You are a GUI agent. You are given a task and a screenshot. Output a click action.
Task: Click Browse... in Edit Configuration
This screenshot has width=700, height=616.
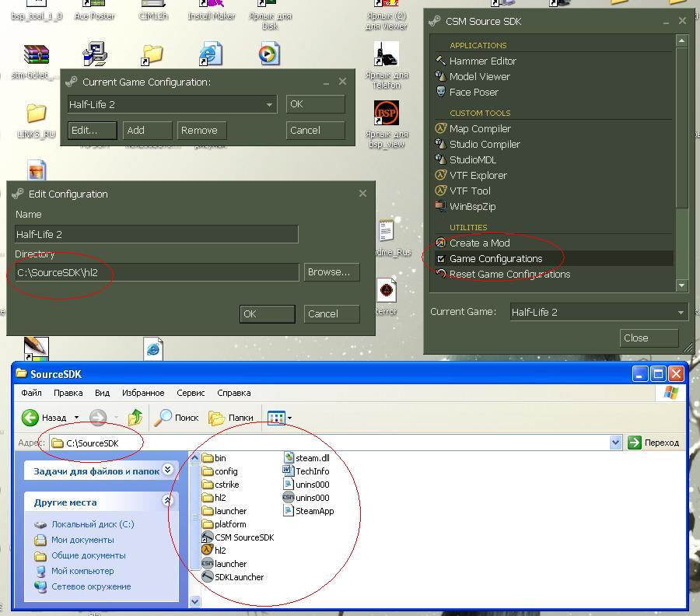click(331, 272)
